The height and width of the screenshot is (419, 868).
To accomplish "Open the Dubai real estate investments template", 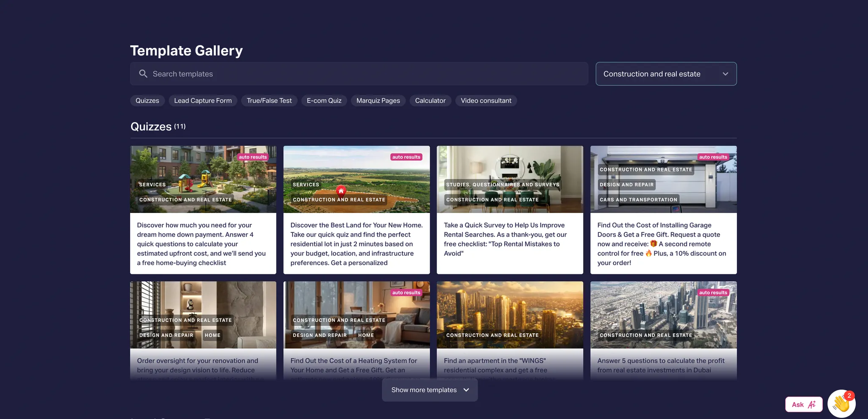I will 663,330.
